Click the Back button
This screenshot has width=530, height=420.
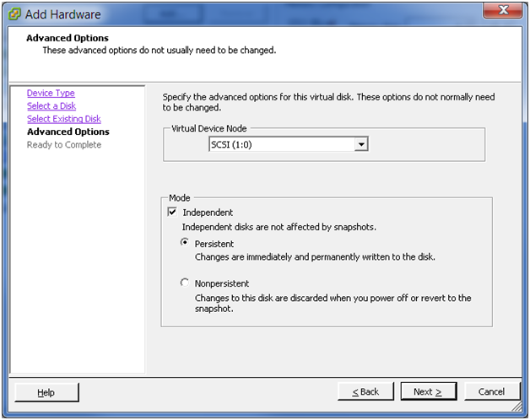tap(365, 391)
